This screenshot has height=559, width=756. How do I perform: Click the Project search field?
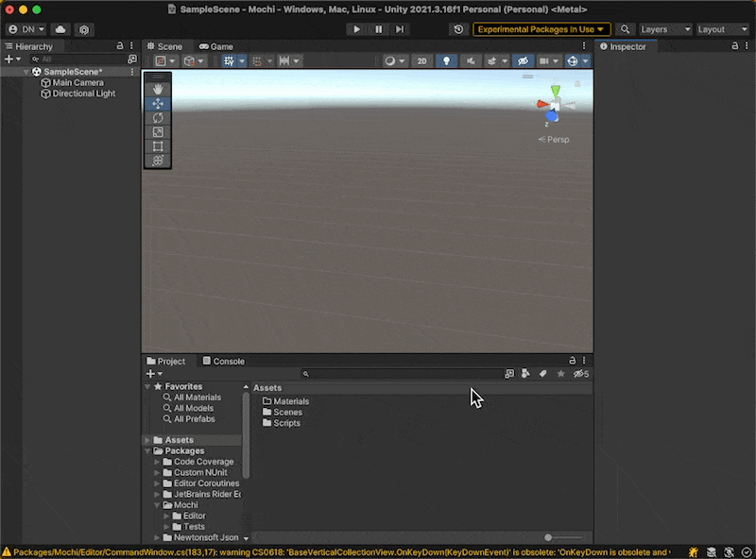402,374
